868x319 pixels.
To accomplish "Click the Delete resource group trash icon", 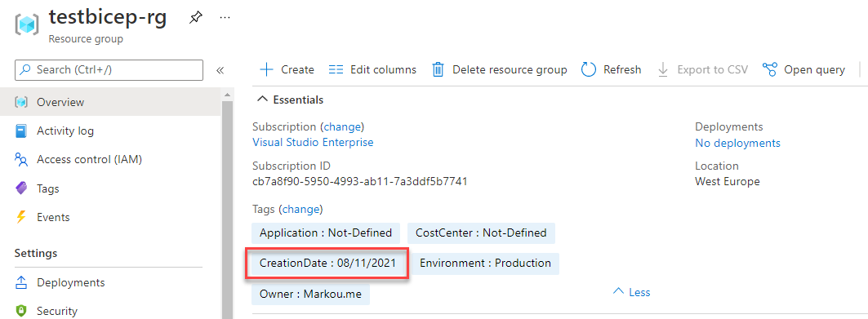I will click(x=438, y=69).
